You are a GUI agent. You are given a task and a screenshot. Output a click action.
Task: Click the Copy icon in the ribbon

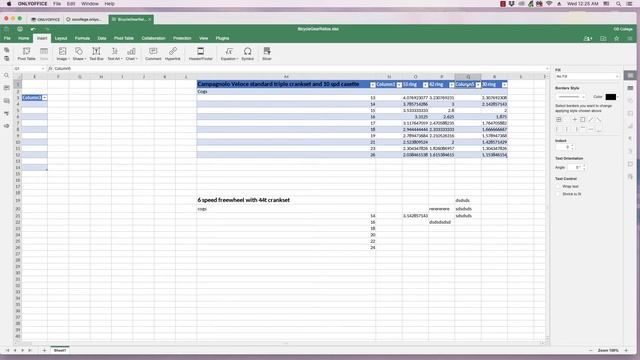click(7, 50)
